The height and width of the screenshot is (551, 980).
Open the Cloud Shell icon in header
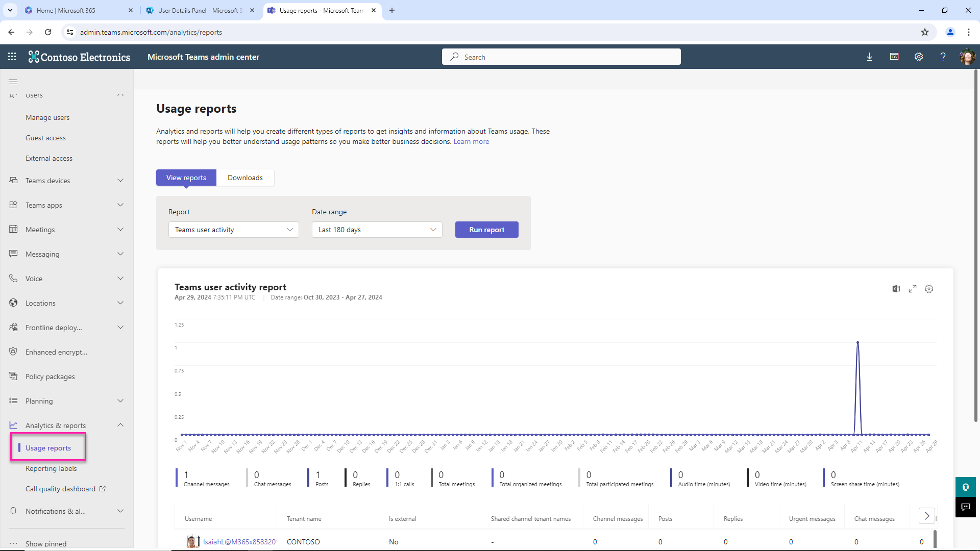894,57
